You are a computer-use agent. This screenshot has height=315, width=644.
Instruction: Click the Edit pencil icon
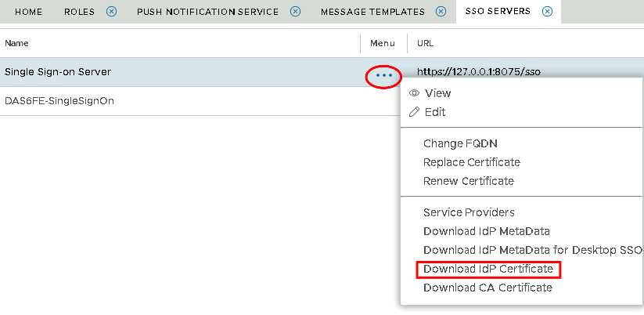point(414,112)
